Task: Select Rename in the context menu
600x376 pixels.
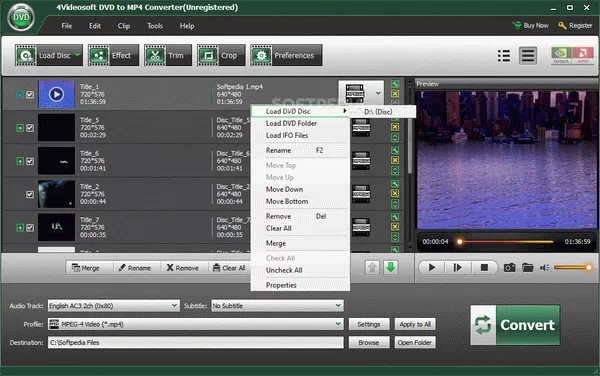Action: click(300, 150)
